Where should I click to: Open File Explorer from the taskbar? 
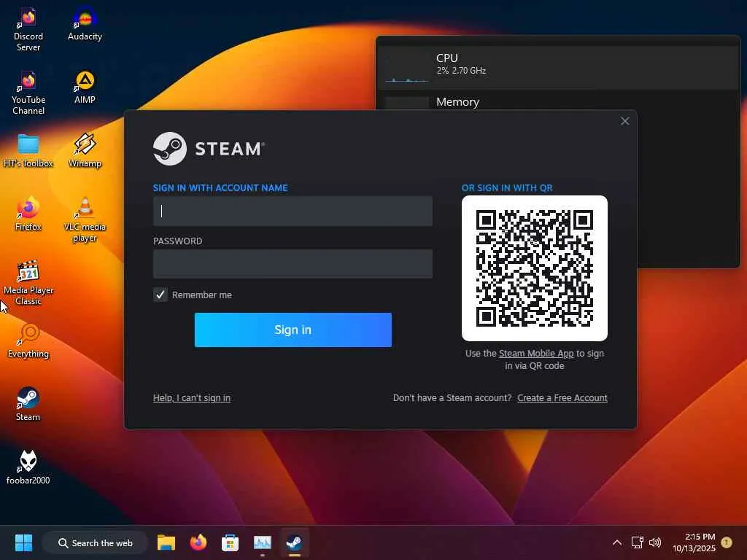(x=166, y=542)
